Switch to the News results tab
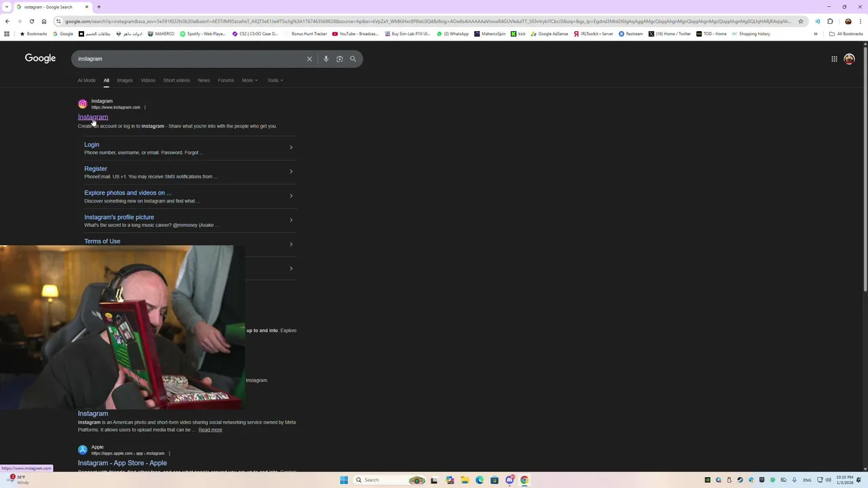 click(x=203, y=80)
